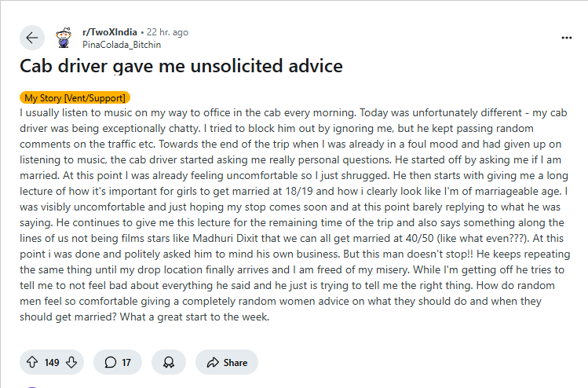
Task: Click the comment bubble icon
Action: 110,362
